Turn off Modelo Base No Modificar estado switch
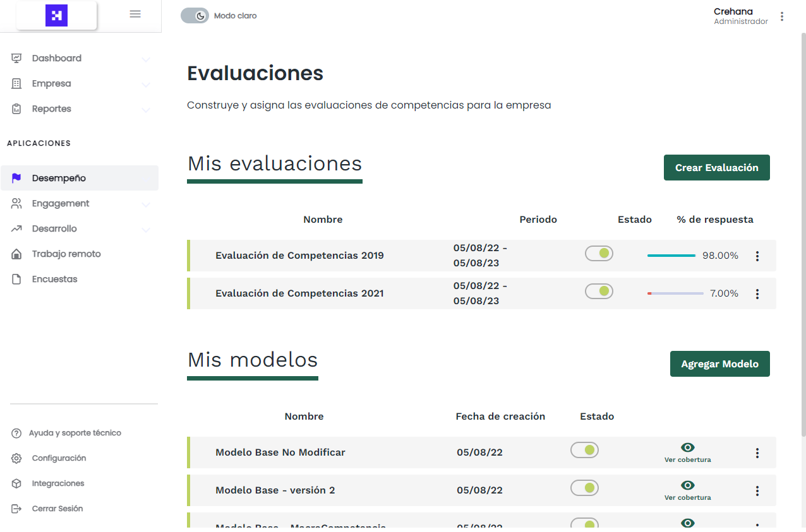Screen dimensions: 806x532 (584, 450)
